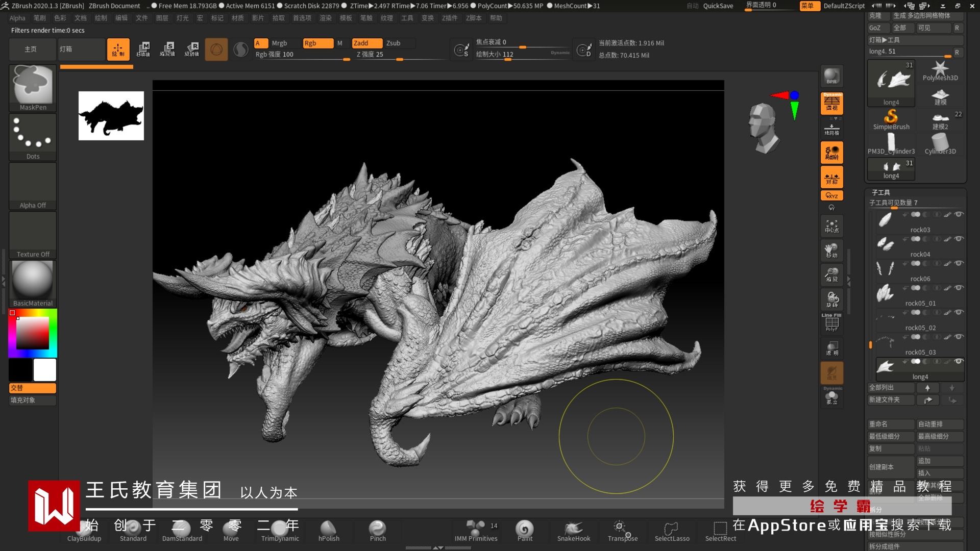This screenshot has width=980, height=551.
Task: Click the PolyF line fill icon
Action: click(x=831, y=323)
